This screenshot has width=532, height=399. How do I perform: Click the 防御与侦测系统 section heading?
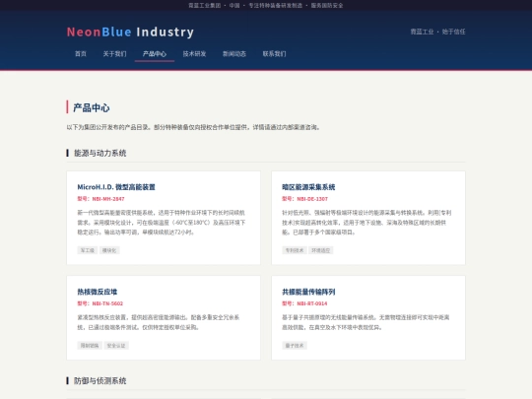tap(100, 380)
